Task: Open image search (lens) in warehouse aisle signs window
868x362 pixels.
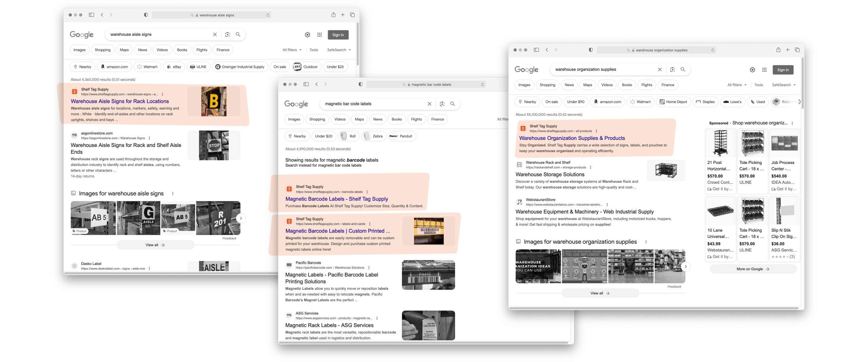Action: (228, 34)
